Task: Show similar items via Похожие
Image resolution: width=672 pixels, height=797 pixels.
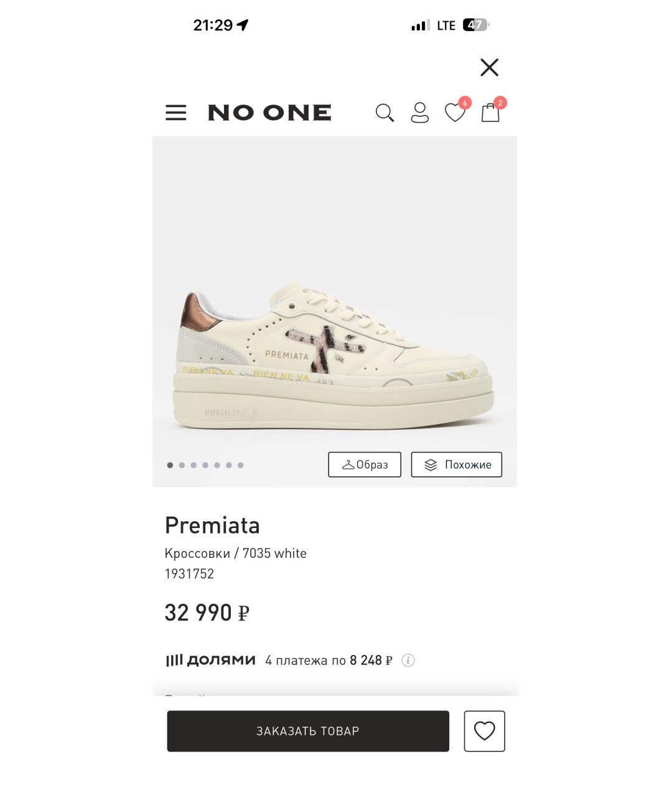Action: point(457,465)
